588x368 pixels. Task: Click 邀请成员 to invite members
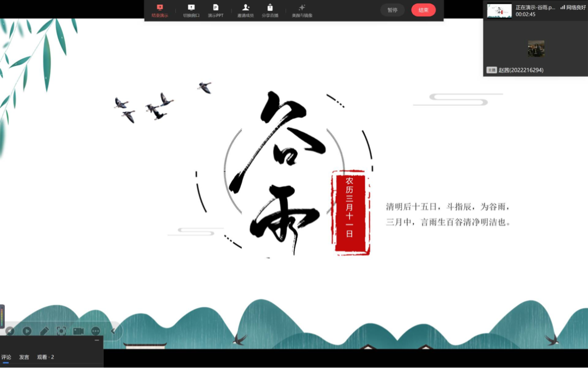click(246, 10)
